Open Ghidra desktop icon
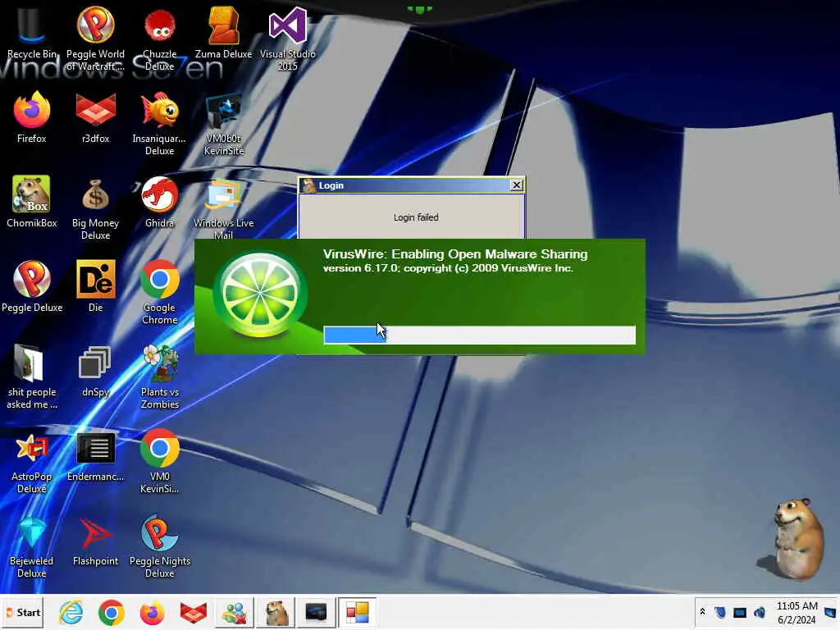 tap(160, 202)
